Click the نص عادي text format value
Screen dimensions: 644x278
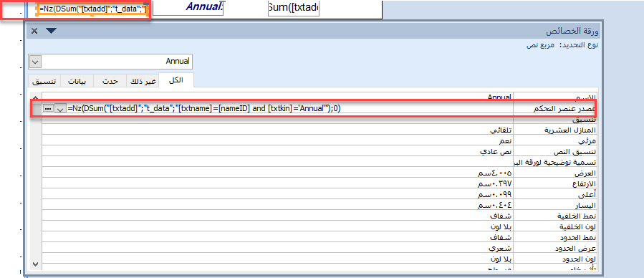[x=496, y=151]
